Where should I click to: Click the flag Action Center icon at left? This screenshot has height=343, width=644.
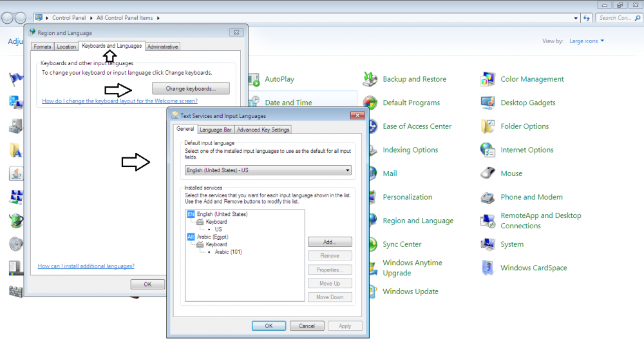pos(16,79)
